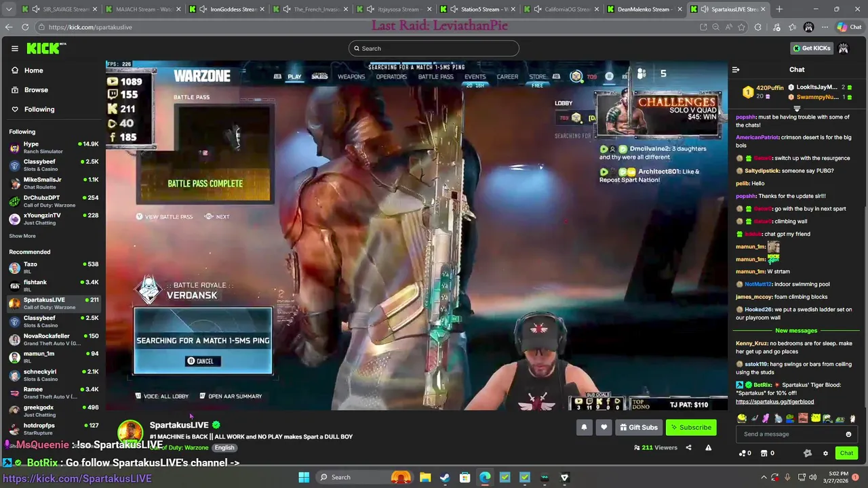Show hidden system tray icons chevron
The height and width of the screenshot is (488, 868).
(x=764, y=477)
